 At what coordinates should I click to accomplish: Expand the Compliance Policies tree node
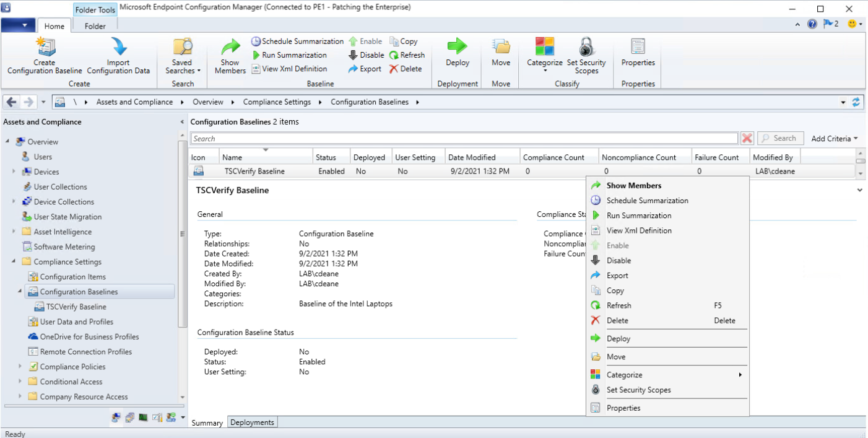click(x=20, y=366)
